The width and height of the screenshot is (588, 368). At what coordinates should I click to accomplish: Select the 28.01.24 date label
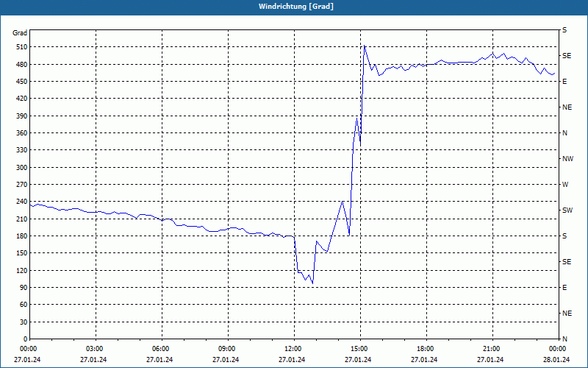pos(556,360)
